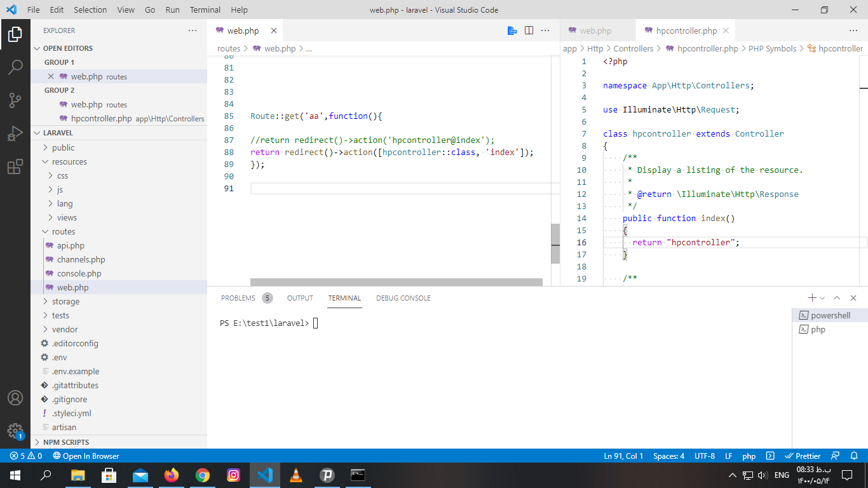Expand the NPM SCRIPTS section

click(x=65, y=442)
